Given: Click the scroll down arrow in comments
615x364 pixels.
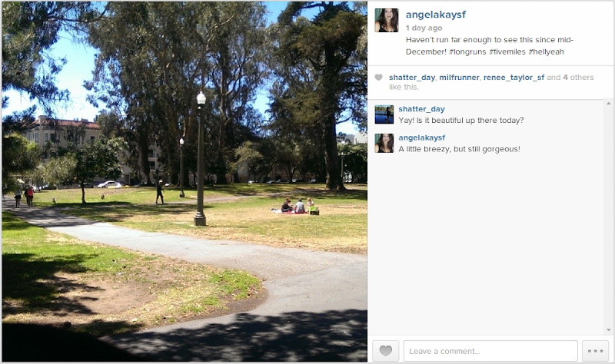Looking at the screenshot, I should coord(608,330).
